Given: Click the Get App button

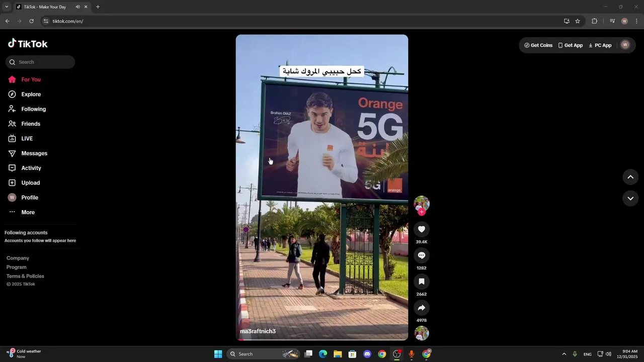Looking at the screenshot, I should 570,45.
